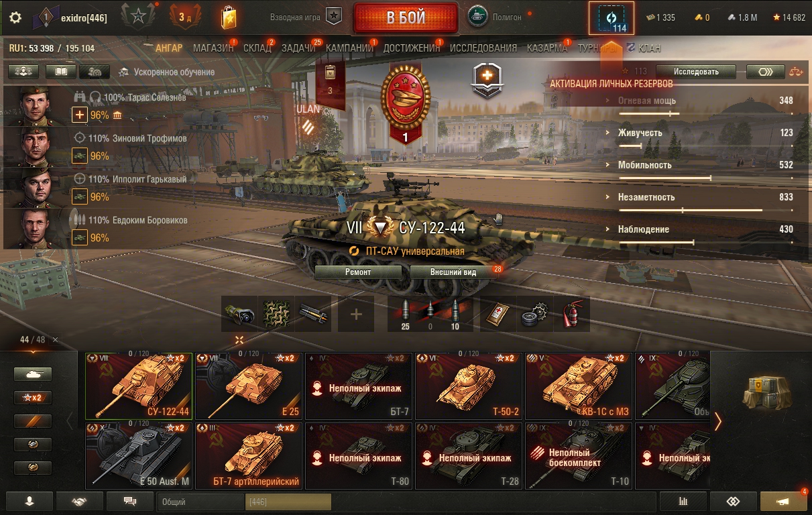Toggle the x2 bonus carousel filter
This screenshot has height=515, width=812.
(33, 398)
